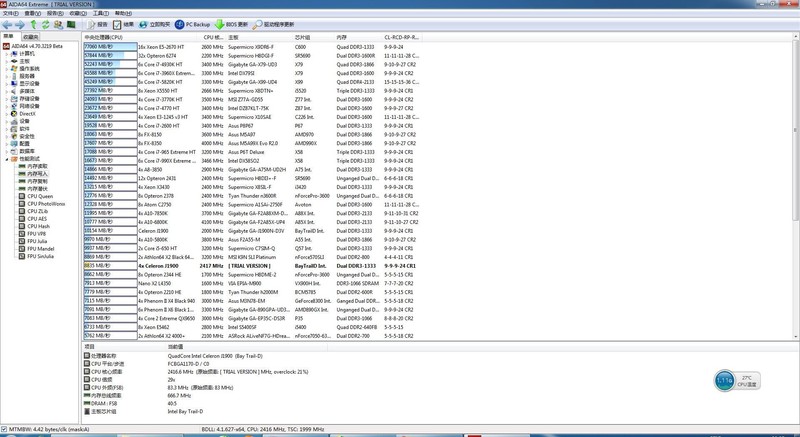Select the CPU Queen benchmark
Screen dimensions: 800x437
[x=36, y=196]
